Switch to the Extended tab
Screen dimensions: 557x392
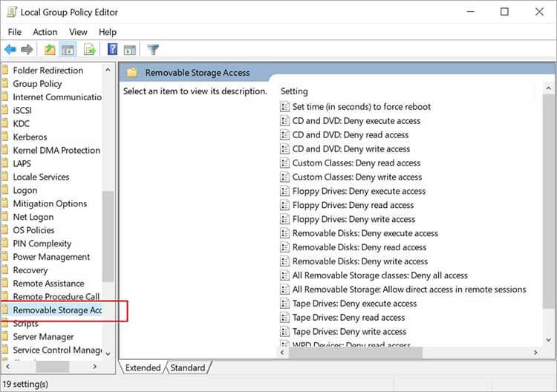143,367
